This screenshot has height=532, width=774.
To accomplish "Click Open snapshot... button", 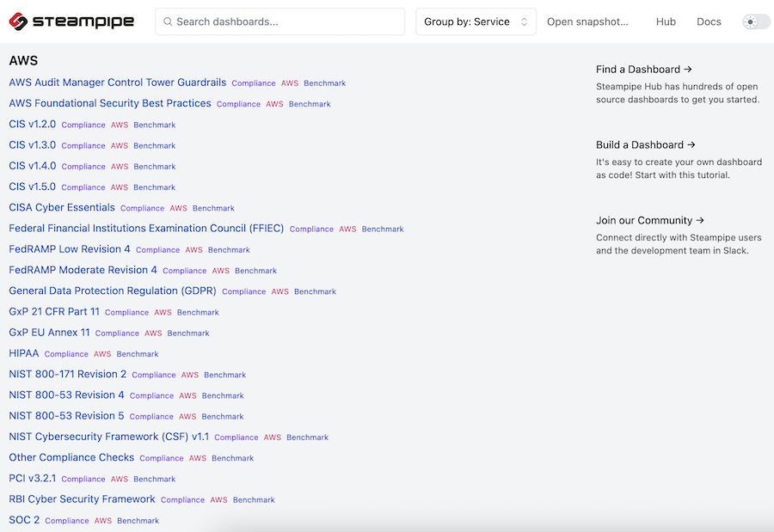I will click(587, 21).
